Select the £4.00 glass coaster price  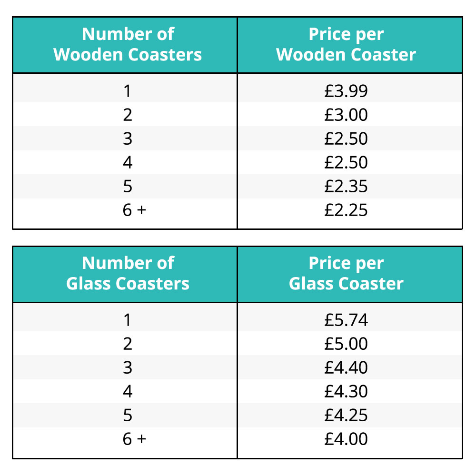click(x=346, y=439)
